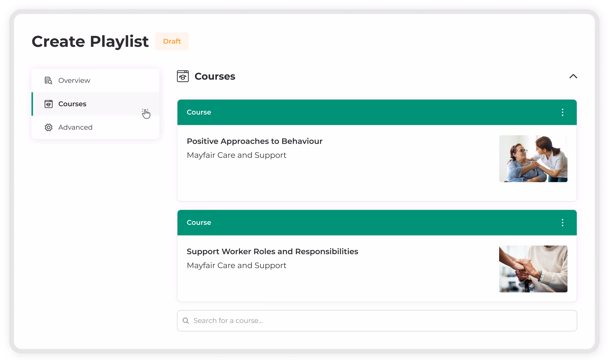Image resolution: width=610 pixels, height=364 pixels.
Task: Click the Overview document-search icon
Action: 48,80
